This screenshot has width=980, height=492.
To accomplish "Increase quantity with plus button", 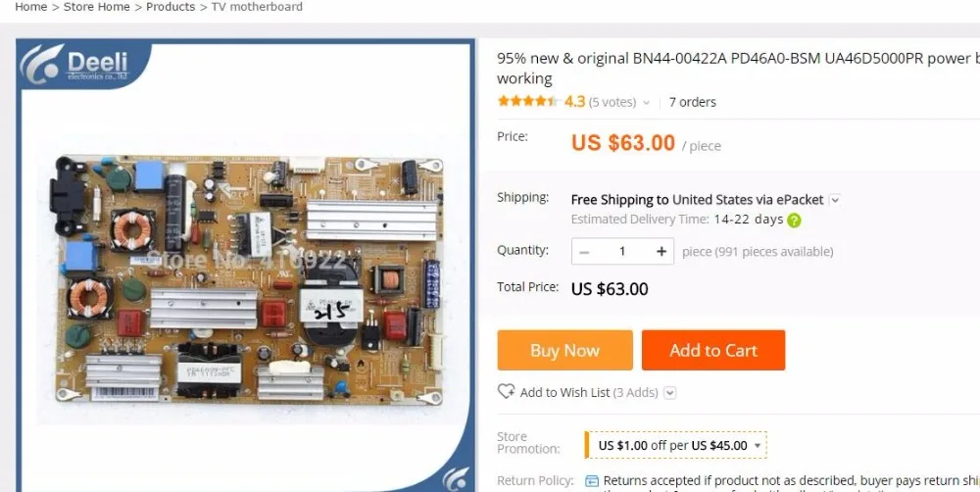I will pos(661,251).
